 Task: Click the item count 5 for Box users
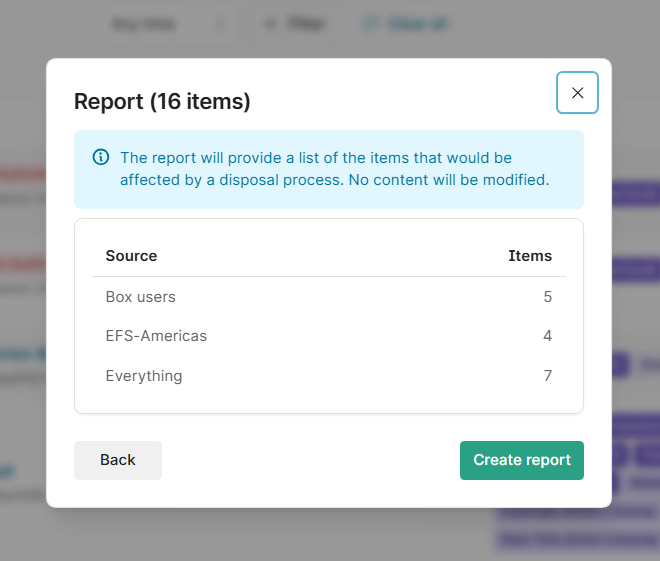[x=547, y=297]
